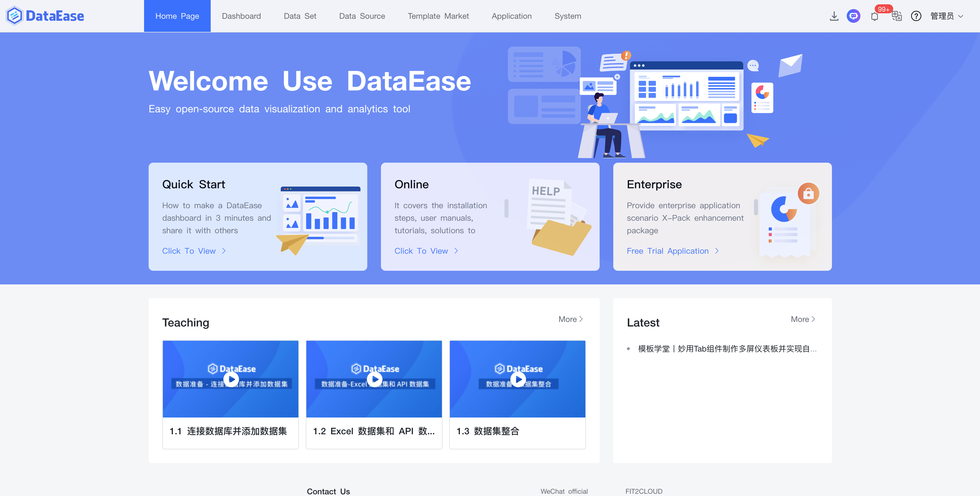Viewport: 980px width, 496px height.
Task: Click the language translation icon
Action: click(896, 16)
